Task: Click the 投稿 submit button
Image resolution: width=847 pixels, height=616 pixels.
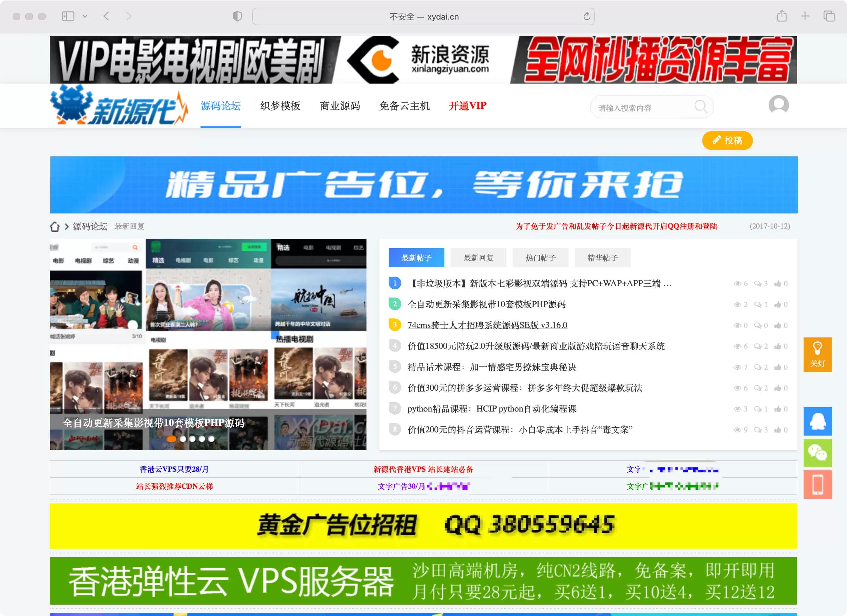Action: [727, 140]
